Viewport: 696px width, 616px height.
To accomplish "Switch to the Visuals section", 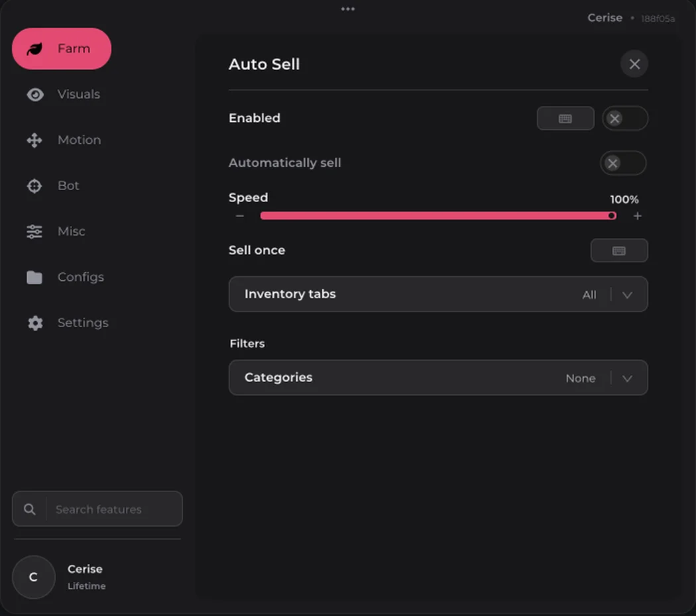I will click(63, 95).
